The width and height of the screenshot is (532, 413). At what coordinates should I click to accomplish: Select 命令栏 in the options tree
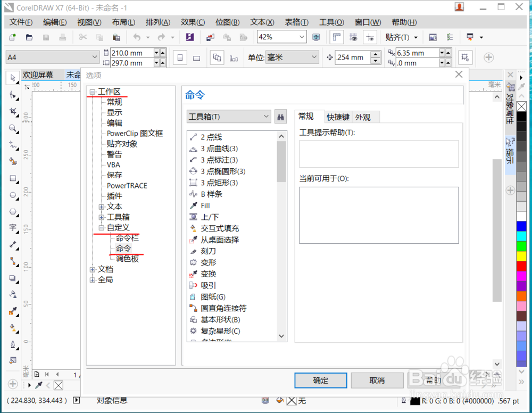pyautogui.click(x=127, y=238)
